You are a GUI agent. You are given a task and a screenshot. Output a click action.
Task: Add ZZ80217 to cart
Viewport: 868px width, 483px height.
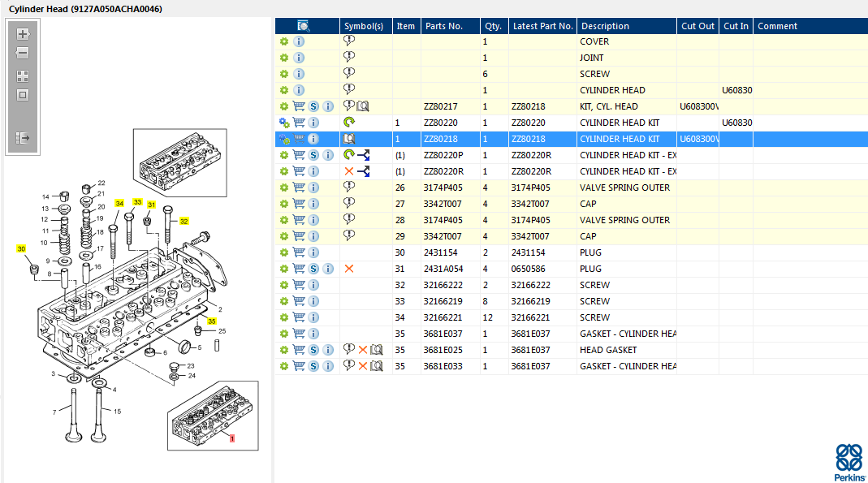click(299, 106)
